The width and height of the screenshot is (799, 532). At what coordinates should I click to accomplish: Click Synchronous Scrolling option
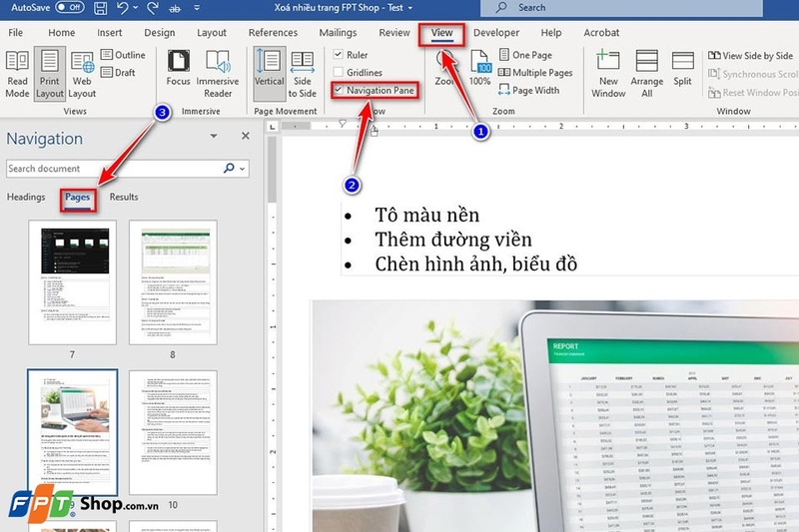(753, 74)
